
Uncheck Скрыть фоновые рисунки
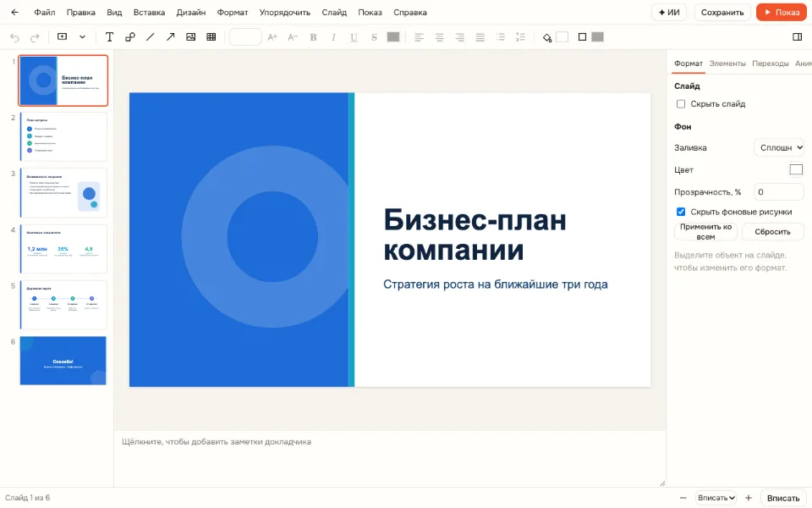[681, 212]
